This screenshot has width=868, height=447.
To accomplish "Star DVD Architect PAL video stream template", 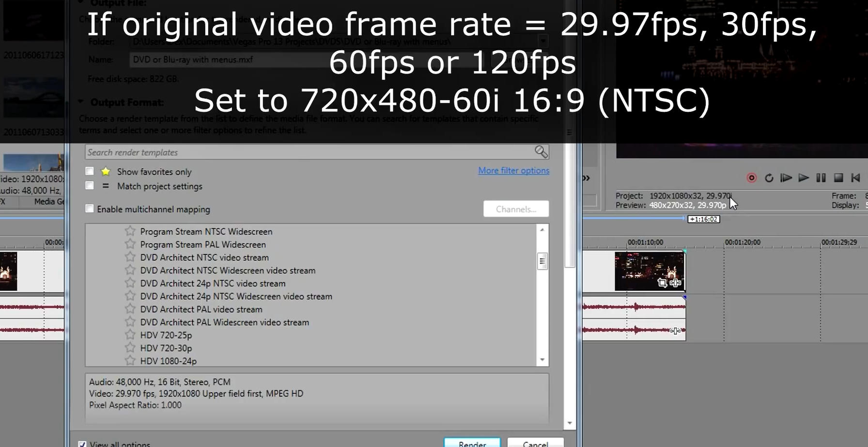I will [130, 309].
